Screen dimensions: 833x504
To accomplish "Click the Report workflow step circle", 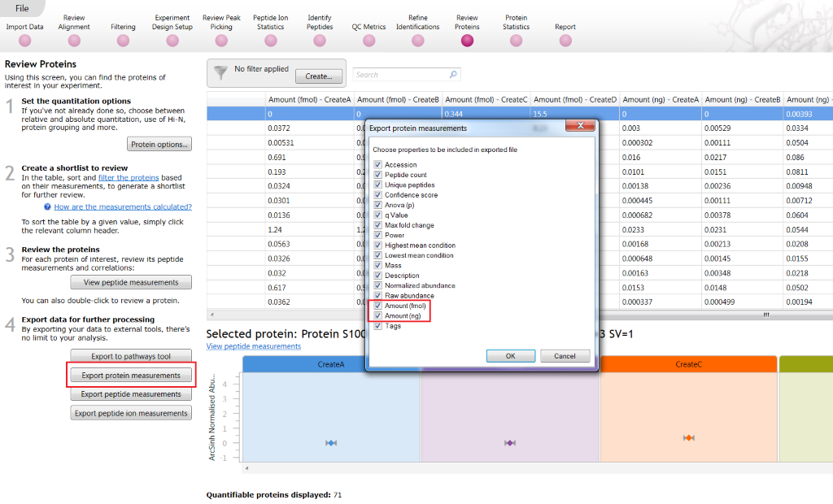I will tap(566, 41).
